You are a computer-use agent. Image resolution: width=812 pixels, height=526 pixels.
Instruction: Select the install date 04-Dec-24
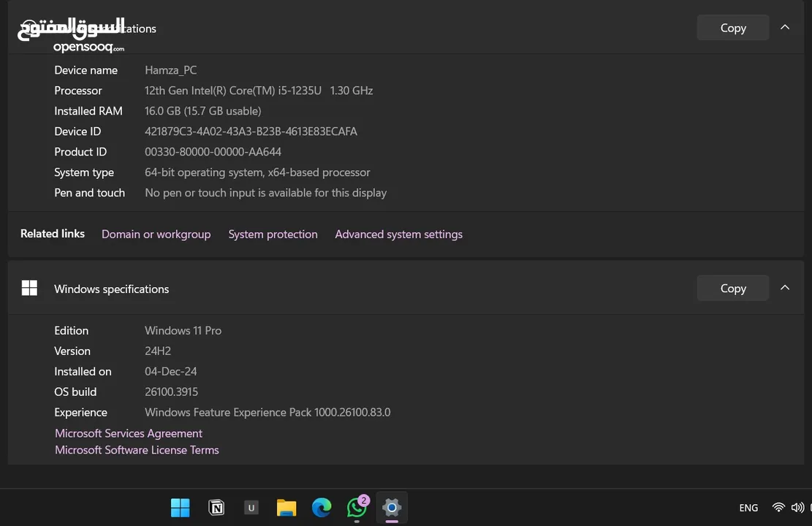(x=171, y=371)
